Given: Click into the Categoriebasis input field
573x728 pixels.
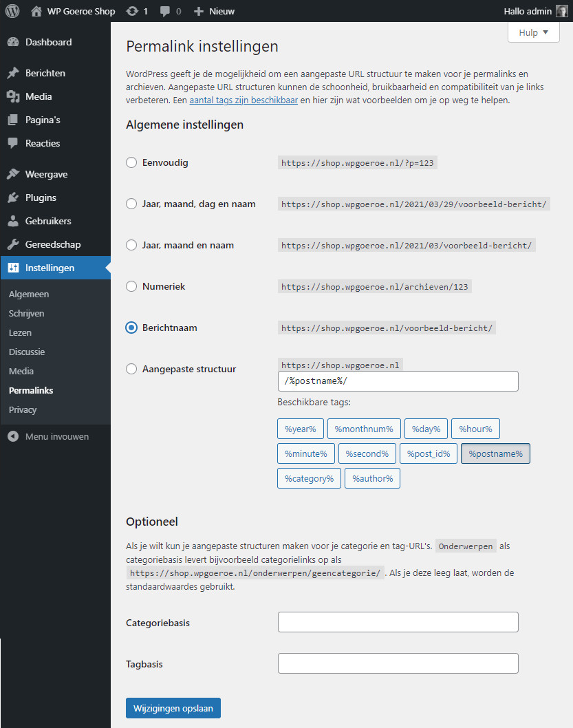Looking at the screenshot, I should 398,622.
